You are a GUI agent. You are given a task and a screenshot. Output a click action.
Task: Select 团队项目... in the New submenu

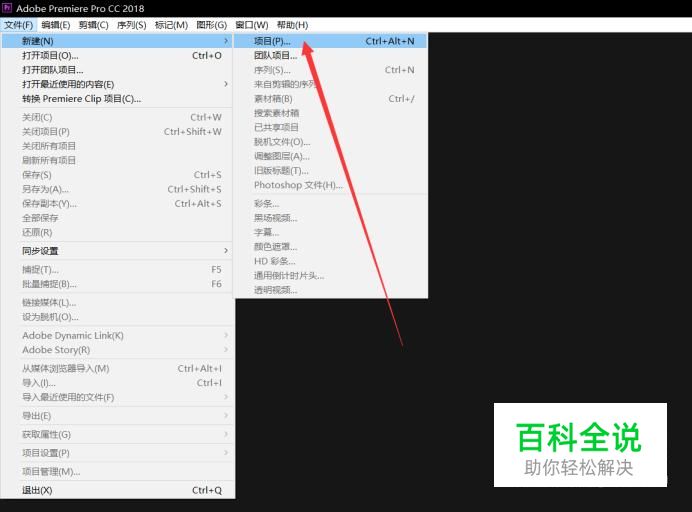click(331, 56)
